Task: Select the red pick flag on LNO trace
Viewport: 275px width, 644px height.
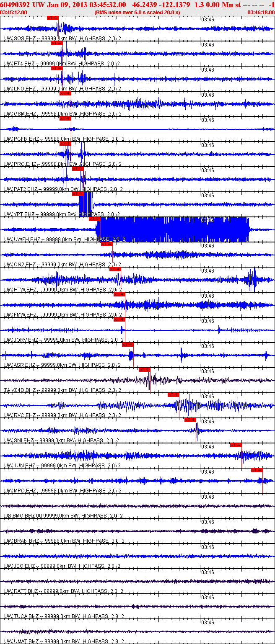Action: tap(57, 68)
